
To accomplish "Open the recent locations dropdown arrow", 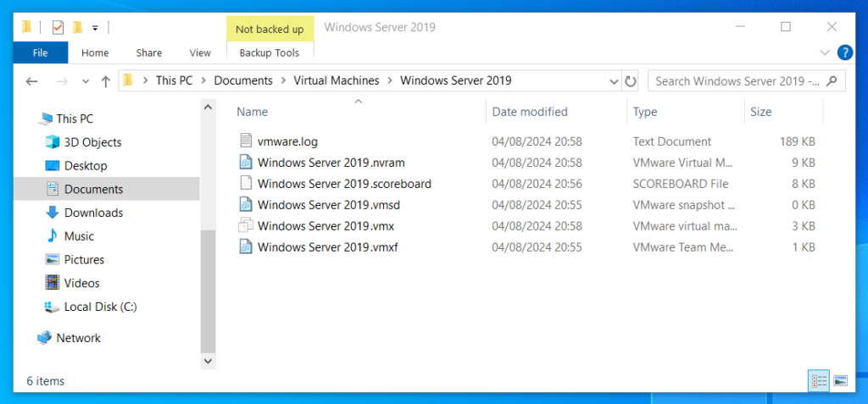I will pyautogui.click(x=86, y=81).
